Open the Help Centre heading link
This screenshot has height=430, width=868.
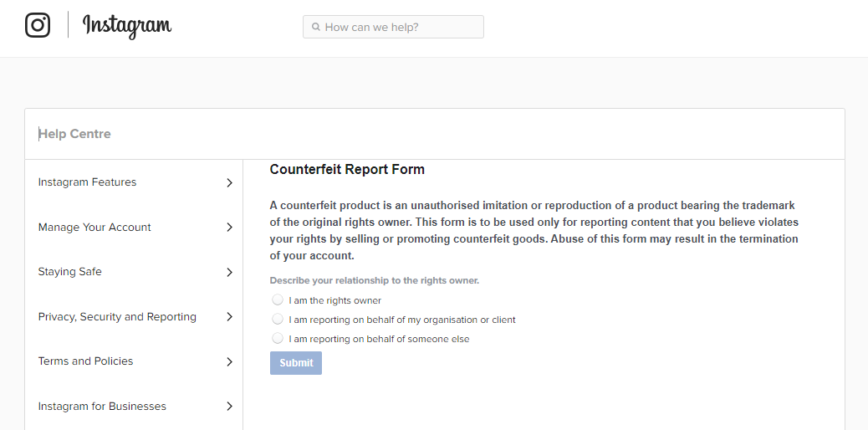click(x=74, y=134)
